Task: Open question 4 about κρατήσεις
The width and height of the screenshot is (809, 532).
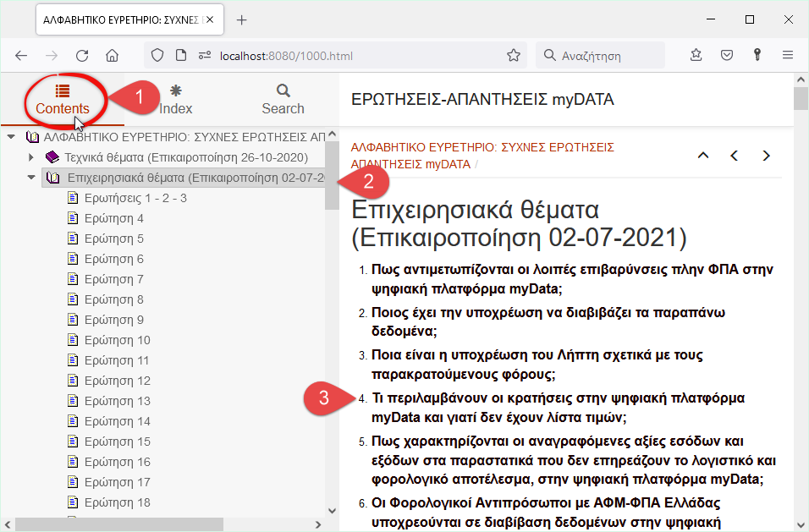Action: 559,408
